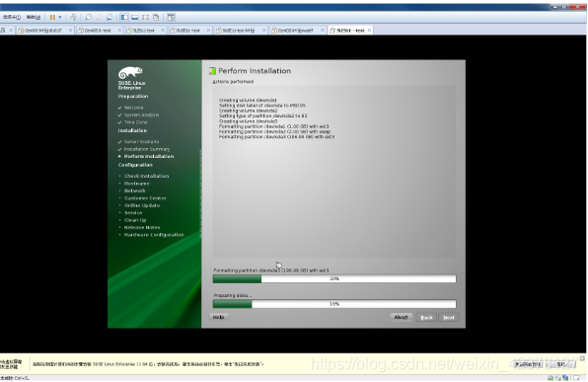Click the 'Setting type of partition' log line
Image resolution: width=588 pixels, height=382 pixels.
point(262,115)
